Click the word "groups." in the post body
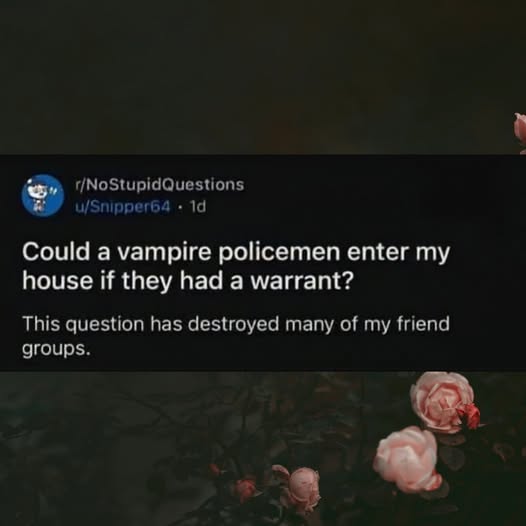 click(56, 350)
